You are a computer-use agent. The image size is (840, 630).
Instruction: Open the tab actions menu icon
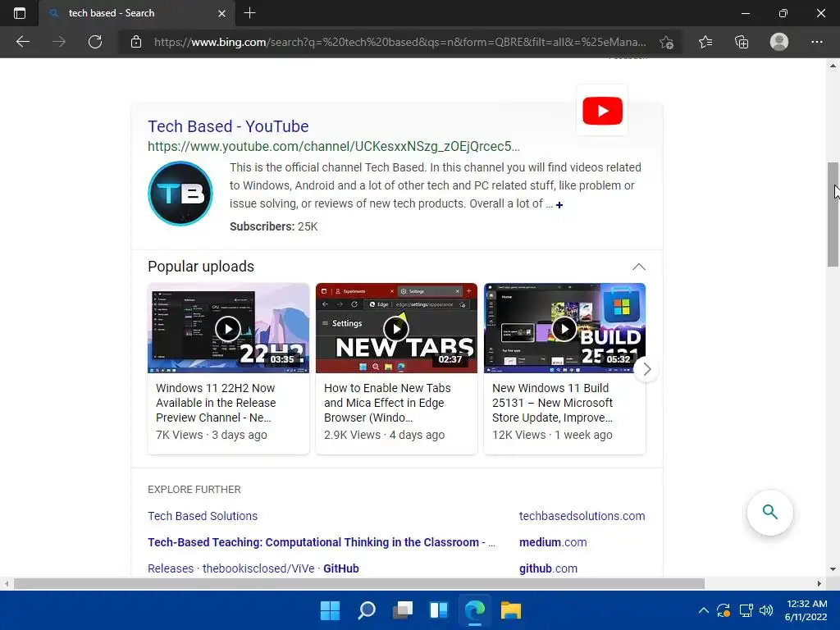click(20, 13)
